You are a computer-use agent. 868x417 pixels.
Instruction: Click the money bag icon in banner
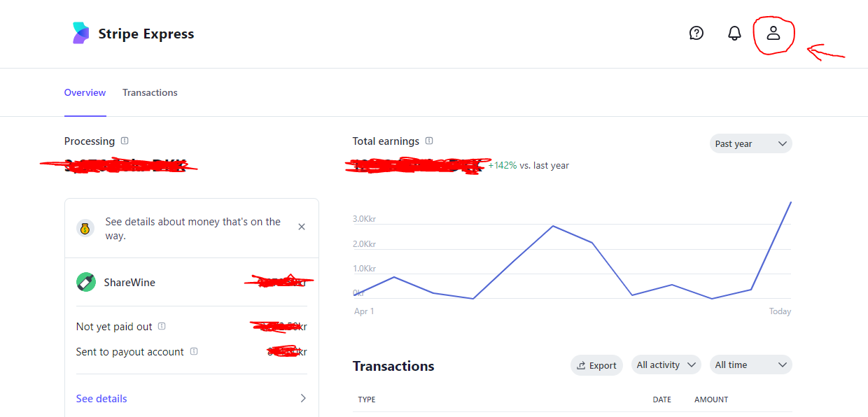tap(85, 228)
